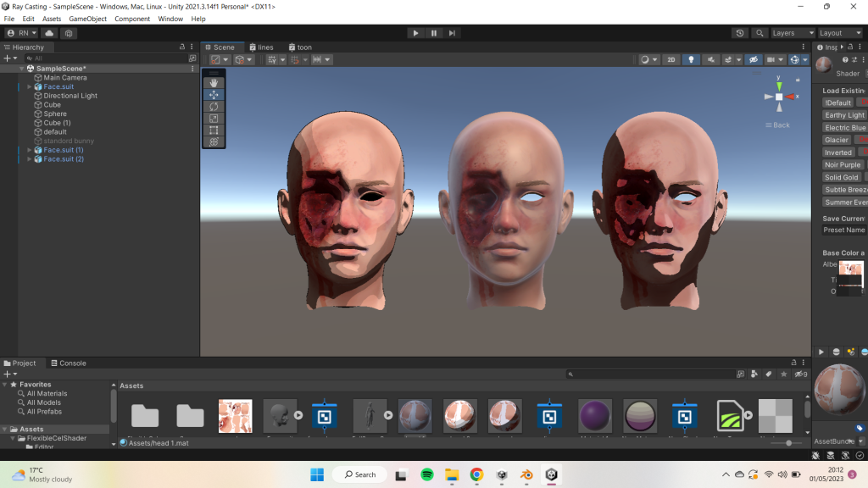
Task: Switch to the toon scene tab
Action: (300, 47)
